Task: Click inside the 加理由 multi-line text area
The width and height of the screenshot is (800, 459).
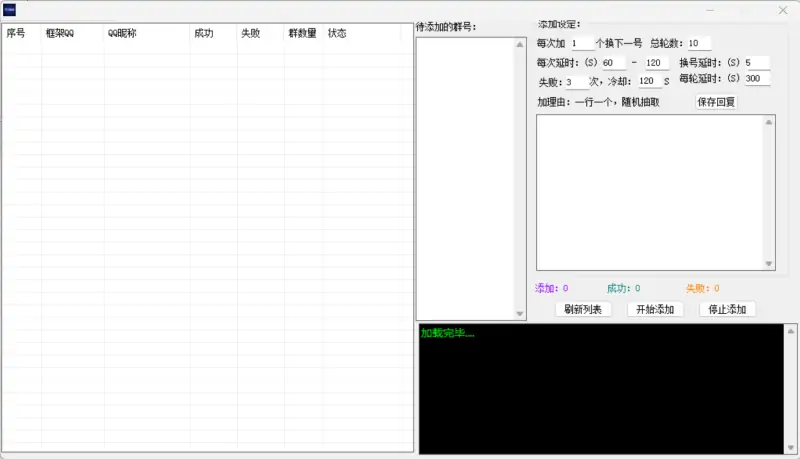Action: point(650,192)
